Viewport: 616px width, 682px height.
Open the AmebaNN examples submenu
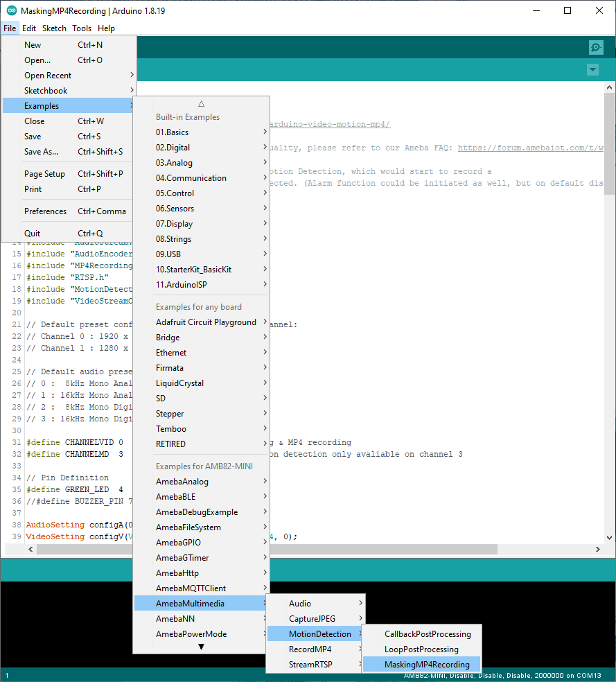pyautogui.click(x=201, y=618)
